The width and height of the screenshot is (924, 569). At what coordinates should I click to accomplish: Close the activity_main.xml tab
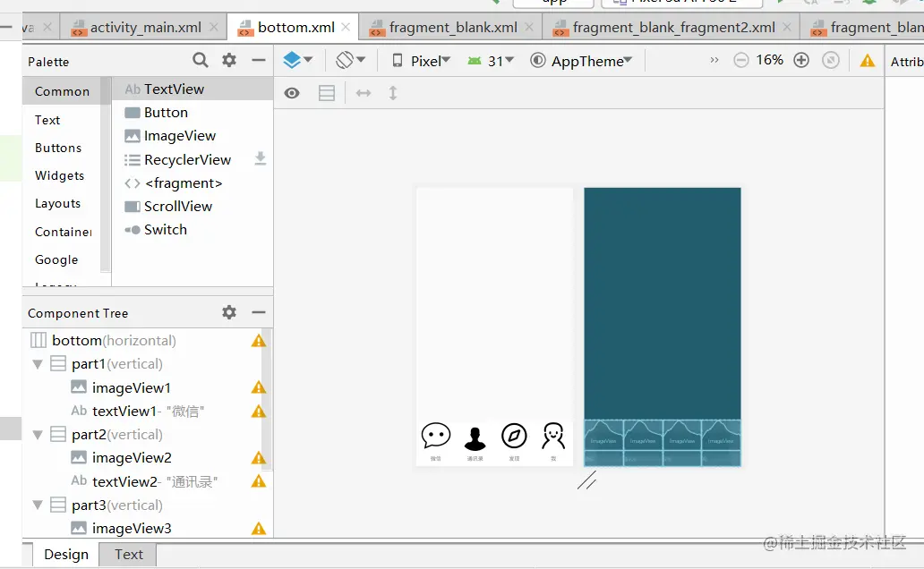214,27
